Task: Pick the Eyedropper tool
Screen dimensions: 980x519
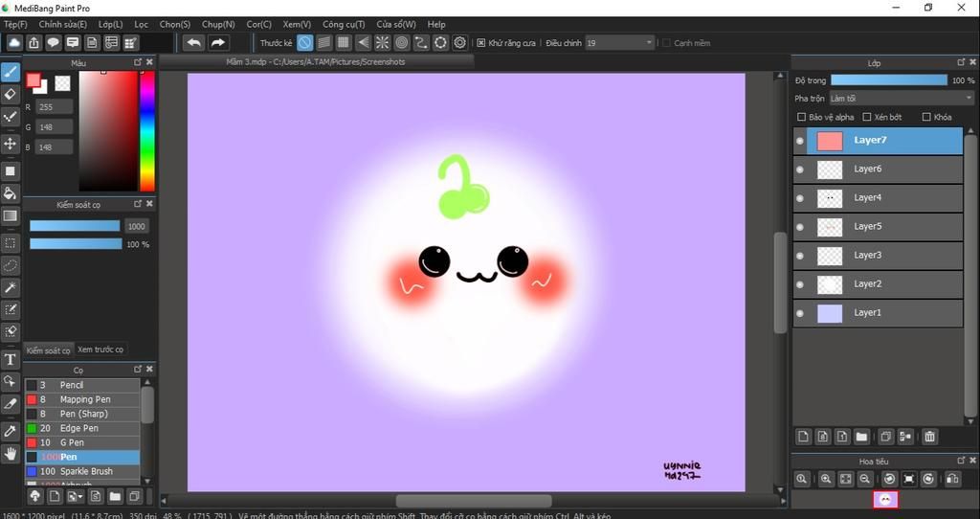Action: coord(10,431)
